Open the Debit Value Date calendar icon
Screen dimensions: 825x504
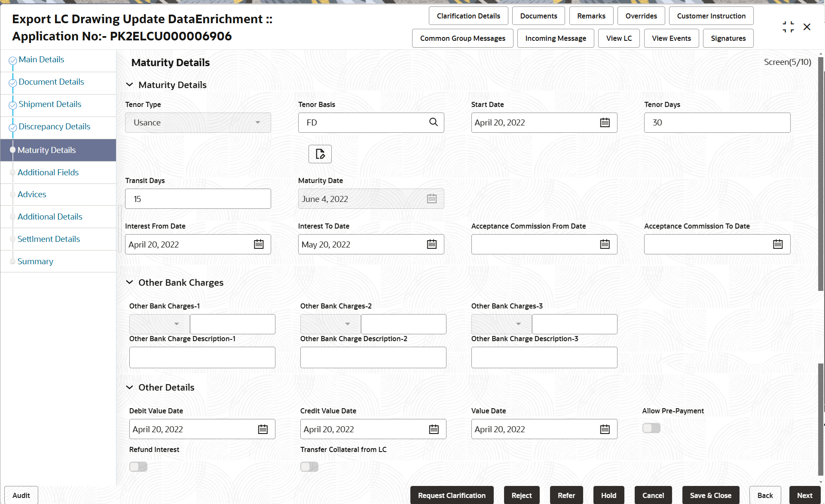(263, 429)
